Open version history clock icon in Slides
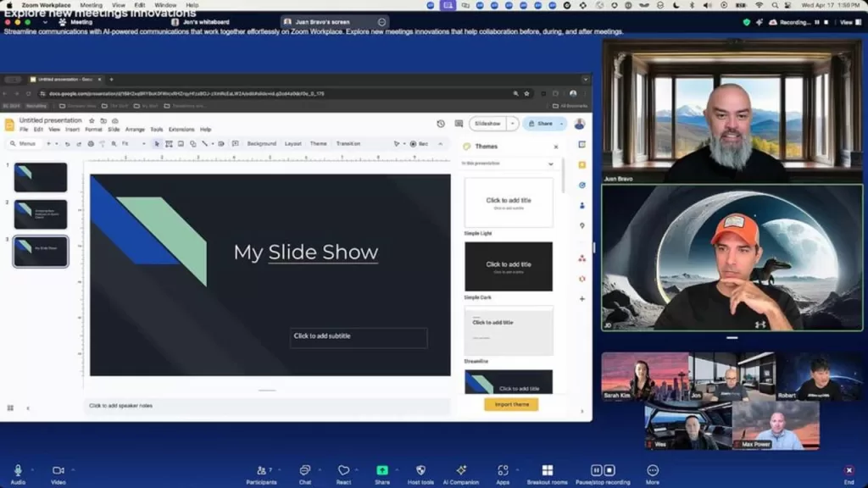 click(441, 124)
